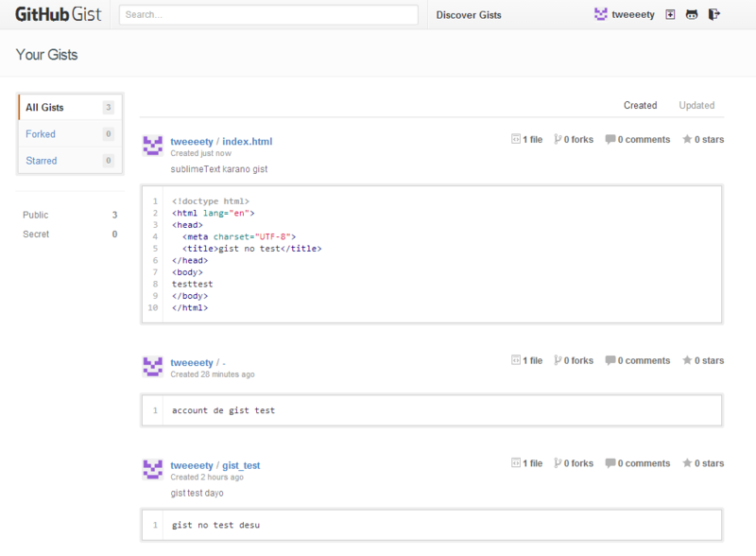The height and width of the screenshot is (556, 756).
Task: Open the gist_test link
Action: (x=241, y=465)
